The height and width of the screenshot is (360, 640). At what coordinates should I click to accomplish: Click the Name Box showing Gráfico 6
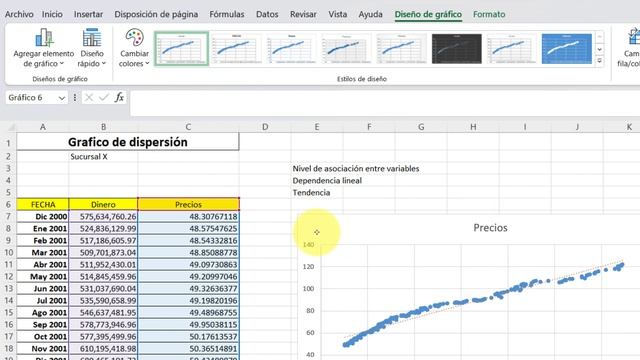pos(31,98)
